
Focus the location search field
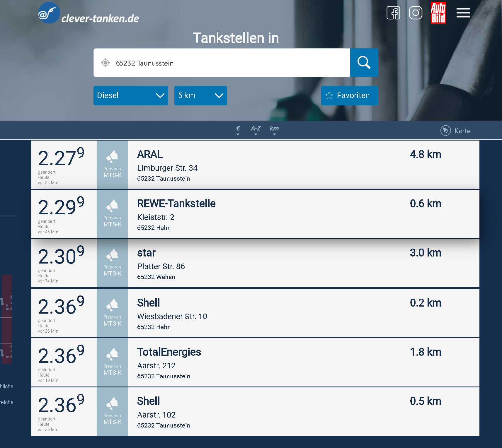(222, 63)
